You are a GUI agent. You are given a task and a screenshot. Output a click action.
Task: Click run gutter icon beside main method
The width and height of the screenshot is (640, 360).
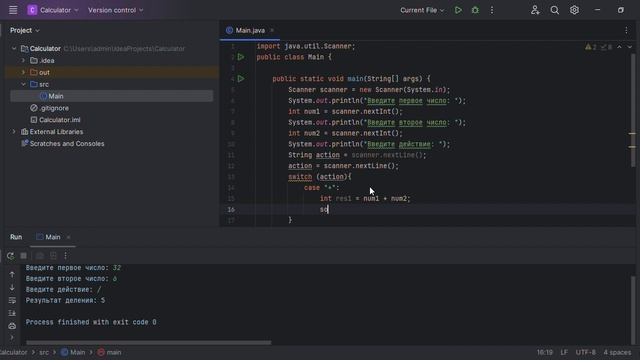(241, 79)
